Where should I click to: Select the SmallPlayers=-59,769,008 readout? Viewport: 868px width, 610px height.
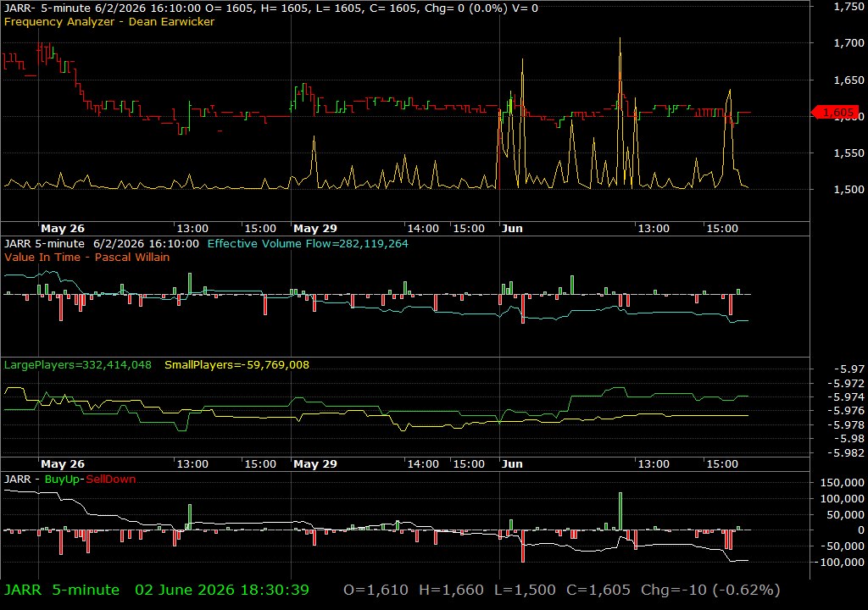[237, 365]
